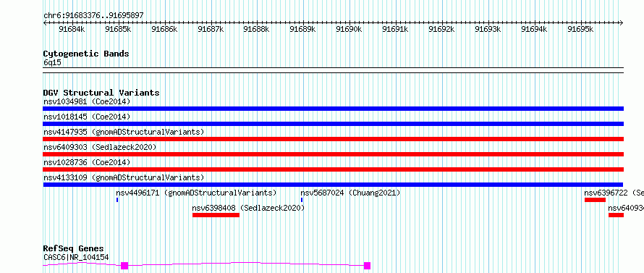Click the chr6:91683376..91695897 coordinate text
Image resolution: width=644 pixels, height=273 pixels.
click(93, 16)
